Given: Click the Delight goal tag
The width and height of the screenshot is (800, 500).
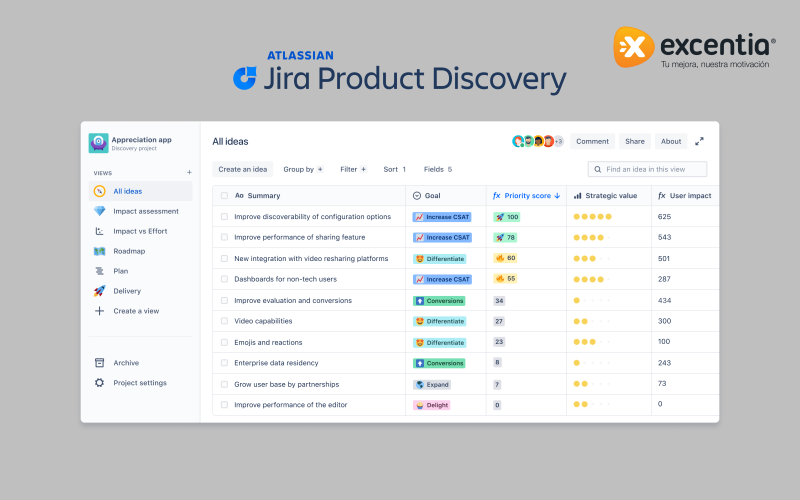Looking at the screenshot, I should (x=432, y=405).
